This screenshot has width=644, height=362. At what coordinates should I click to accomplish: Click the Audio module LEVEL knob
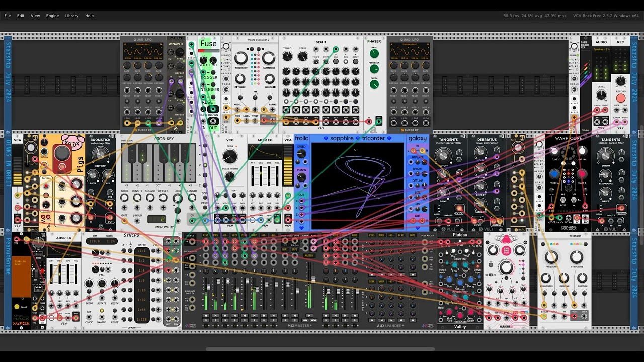click(x=601, y=96)
